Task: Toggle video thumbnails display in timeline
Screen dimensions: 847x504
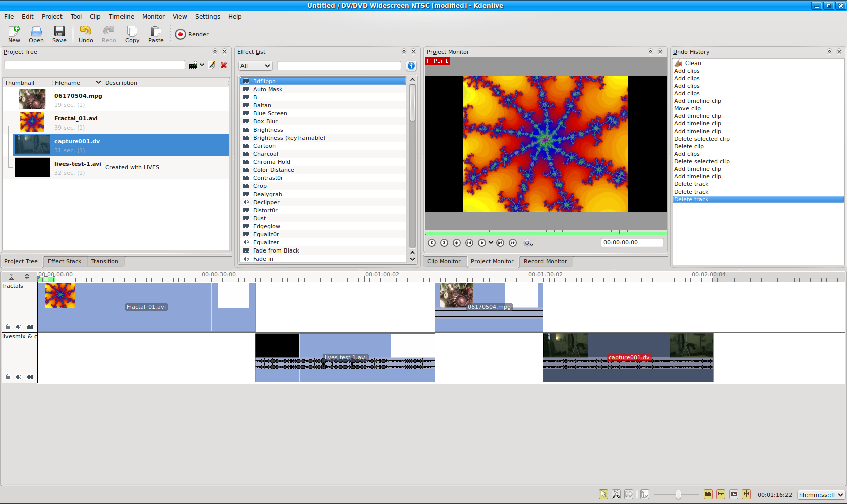Action: 708,494
